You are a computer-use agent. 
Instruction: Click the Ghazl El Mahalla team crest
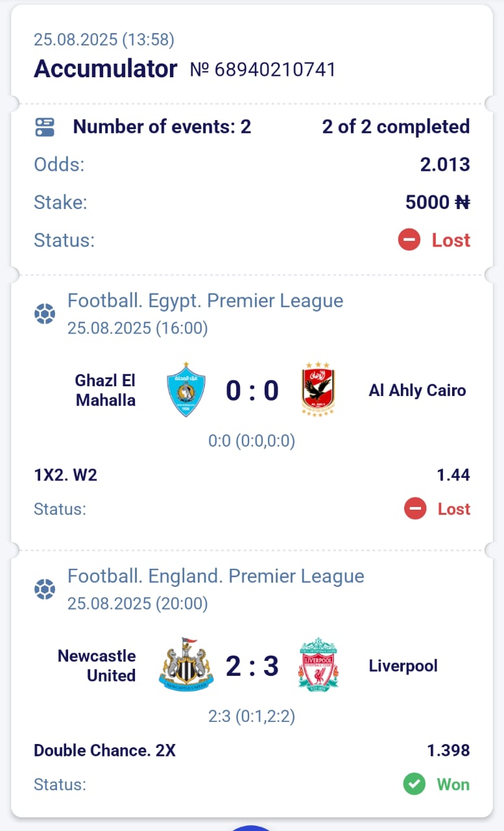(186, 390)
